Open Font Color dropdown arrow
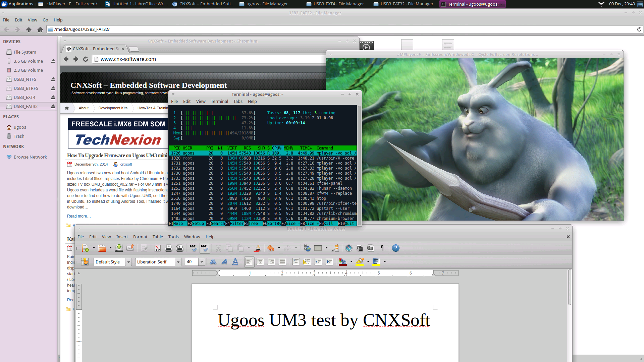Screen dimensions: 644x362 [x=351, y=262]
